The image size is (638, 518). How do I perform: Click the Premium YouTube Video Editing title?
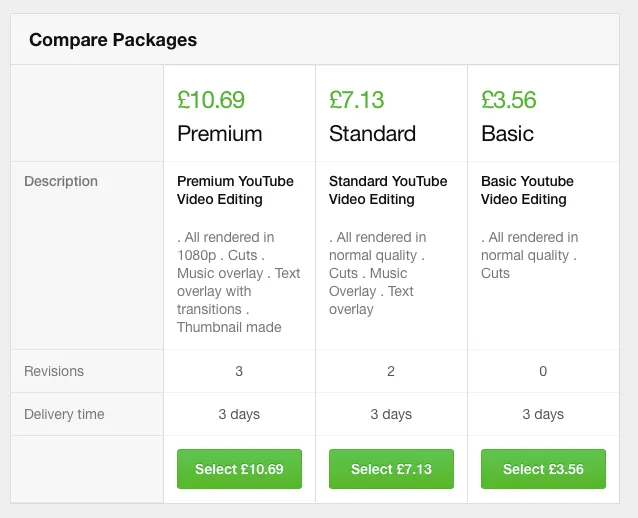[235, 190]
